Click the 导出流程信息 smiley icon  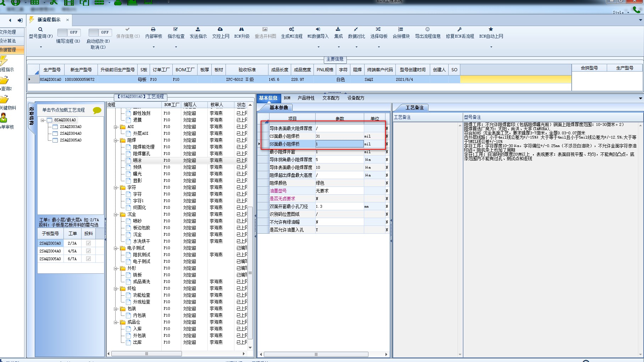428,29
